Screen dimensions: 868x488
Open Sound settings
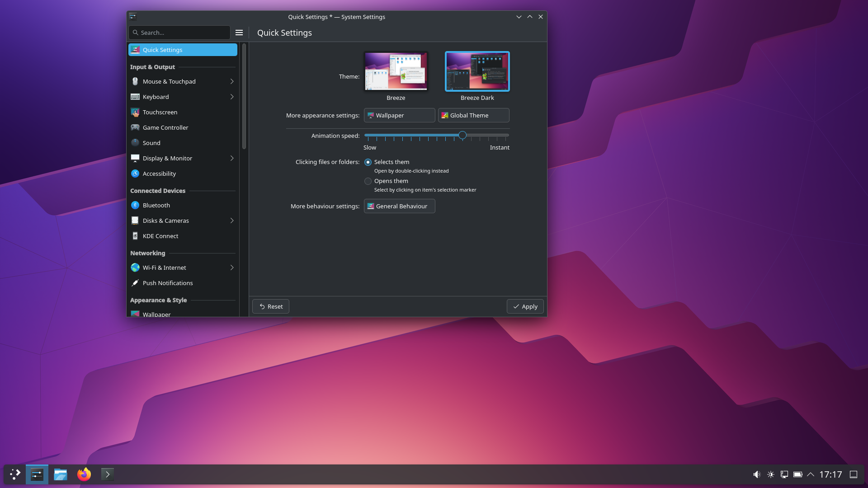[x=183, y=143]
